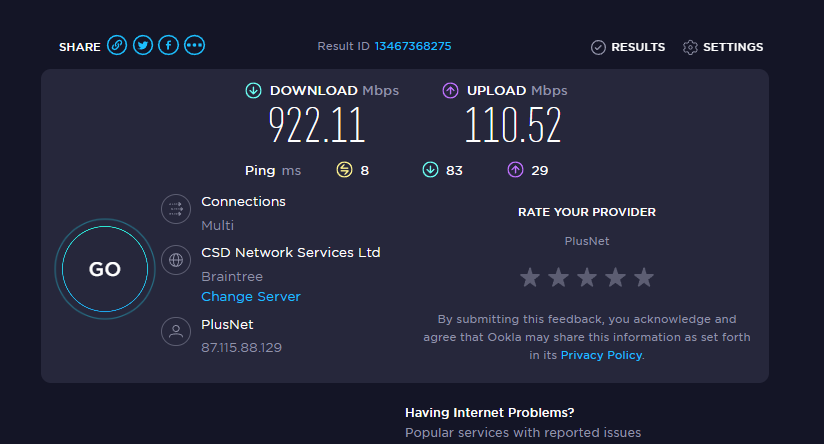Rate provider one star
The height and width of the screenshot is (444, 824).
pyautogui.click(x=530, y=277)
